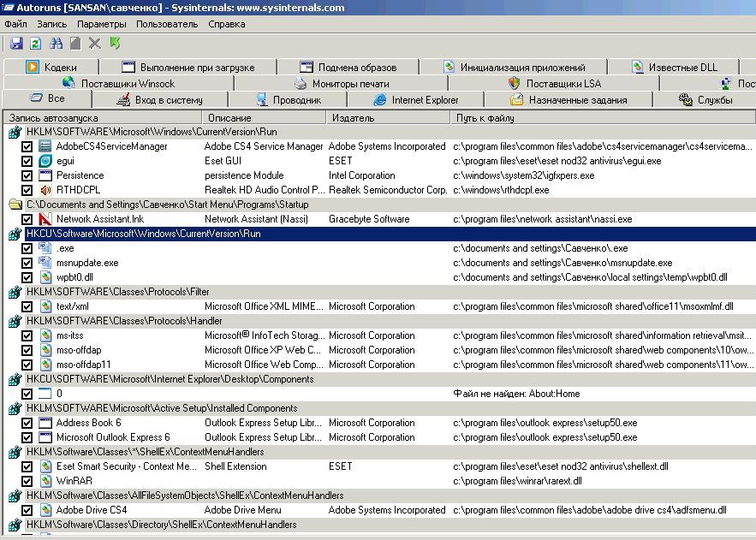
Task: Click the text/xml entry icon
Action: pyautogui.click(x=45, y=306)
